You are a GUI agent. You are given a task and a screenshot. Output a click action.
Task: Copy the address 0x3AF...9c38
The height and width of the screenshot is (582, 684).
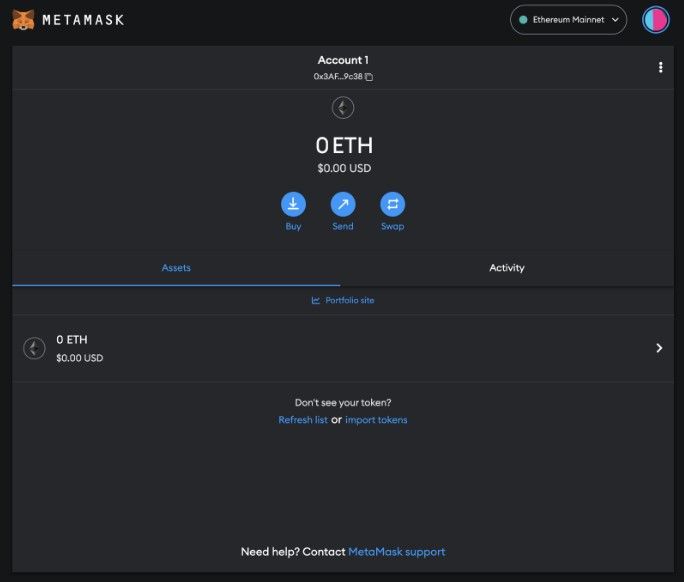pos(343,76)
